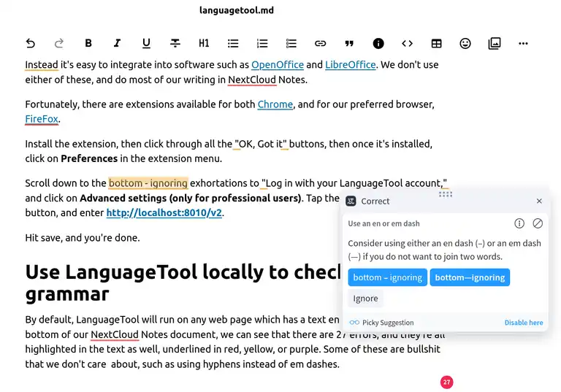The width and height of the screenshot is (561, 392).
Task: Insert a numbered list
Action: 262,43
